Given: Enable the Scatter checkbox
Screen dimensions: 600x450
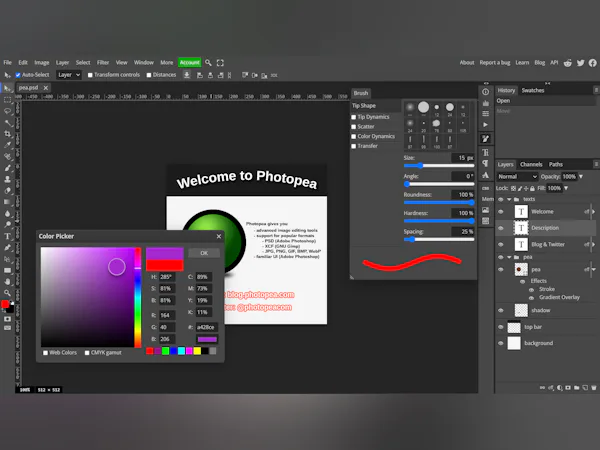Looking at the screenshot, I should click(x=354, y=127).
